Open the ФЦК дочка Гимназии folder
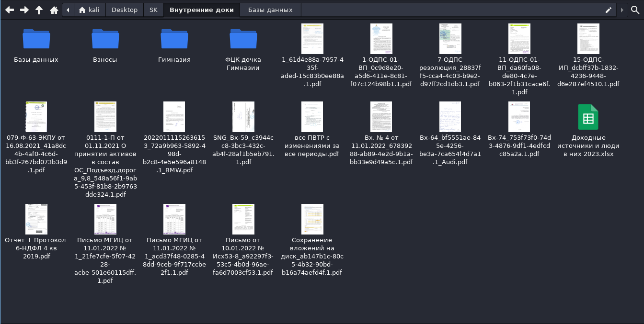This screenshot has width=644, height=324. 243,38
